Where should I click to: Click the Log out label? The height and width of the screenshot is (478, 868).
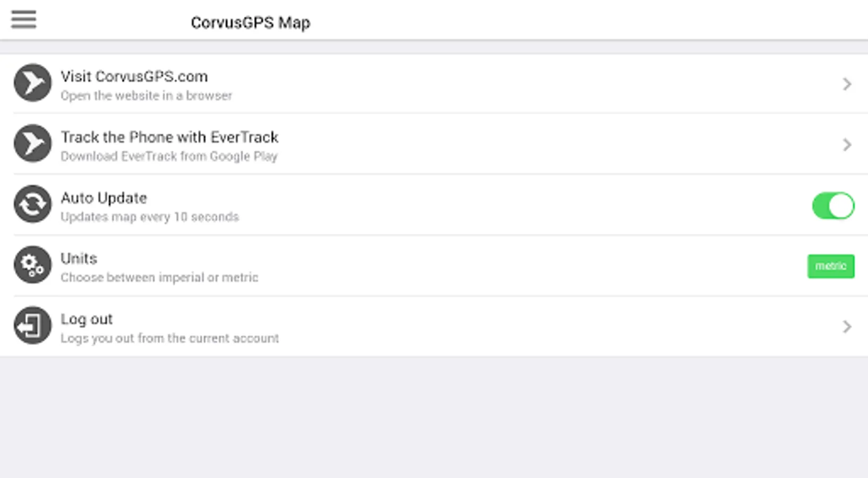pyautogui.click(x=87, y=319)
